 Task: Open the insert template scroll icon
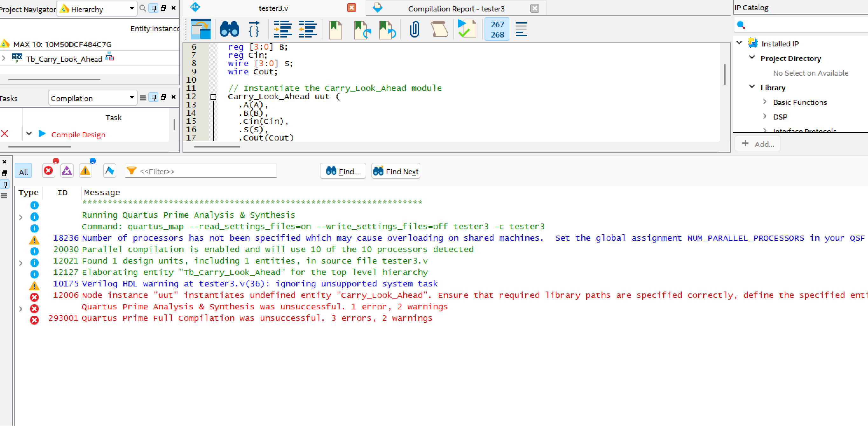point(439,29)
